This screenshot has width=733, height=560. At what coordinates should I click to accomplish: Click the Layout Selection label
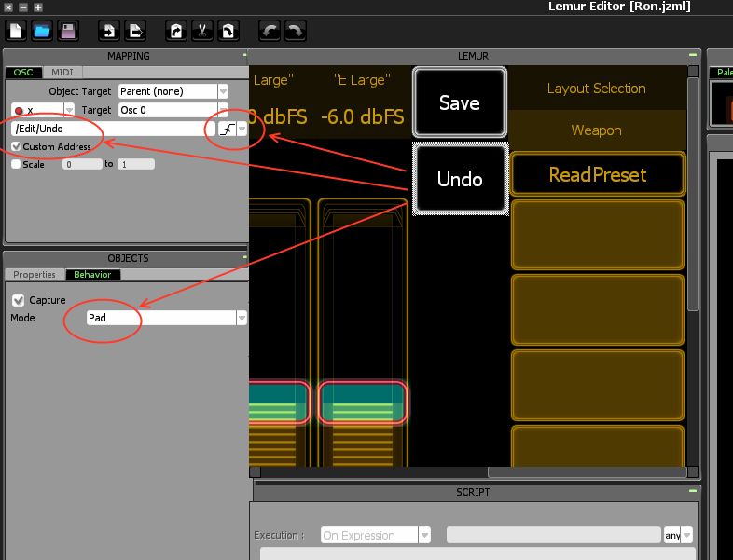[597, 89]
